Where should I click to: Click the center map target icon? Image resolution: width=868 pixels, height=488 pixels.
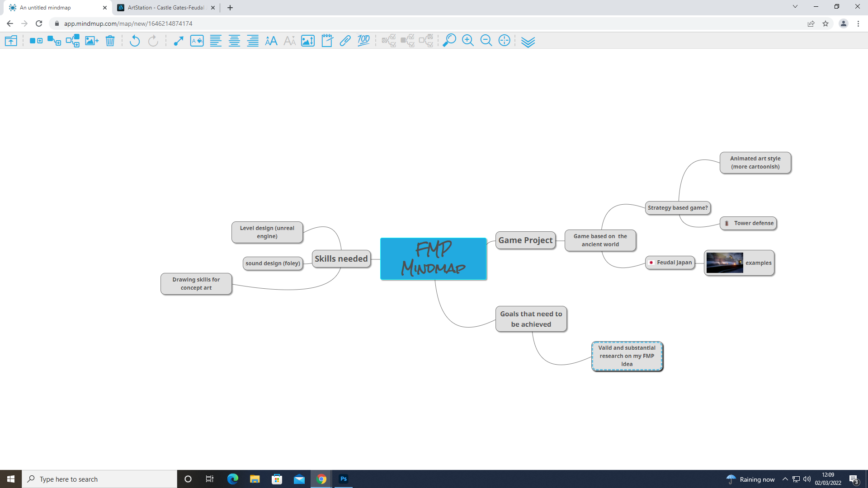click(x=504, y=41)
